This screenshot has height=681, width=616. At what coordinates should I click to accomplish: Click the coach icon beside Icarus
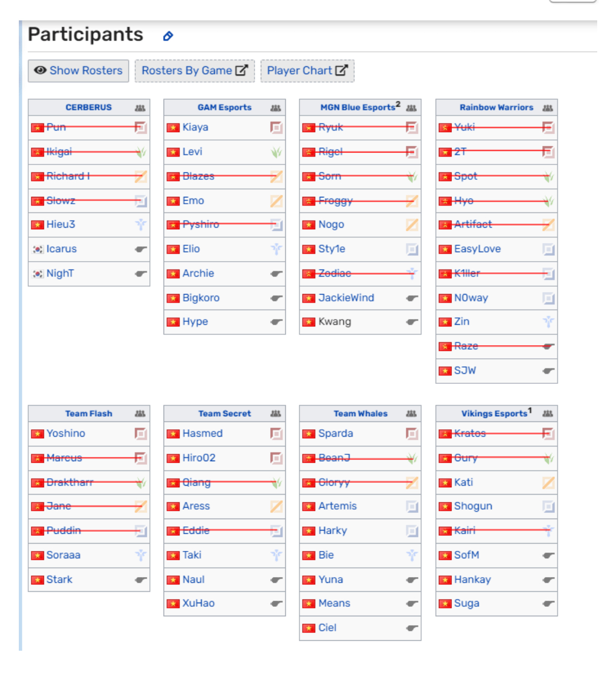click(x=141, y=249)
